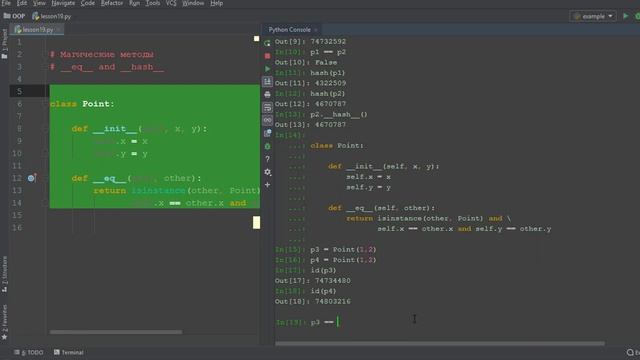The image size is (640, 360).
Task: Open the Navigate menu
Action: tap(63, 3)
